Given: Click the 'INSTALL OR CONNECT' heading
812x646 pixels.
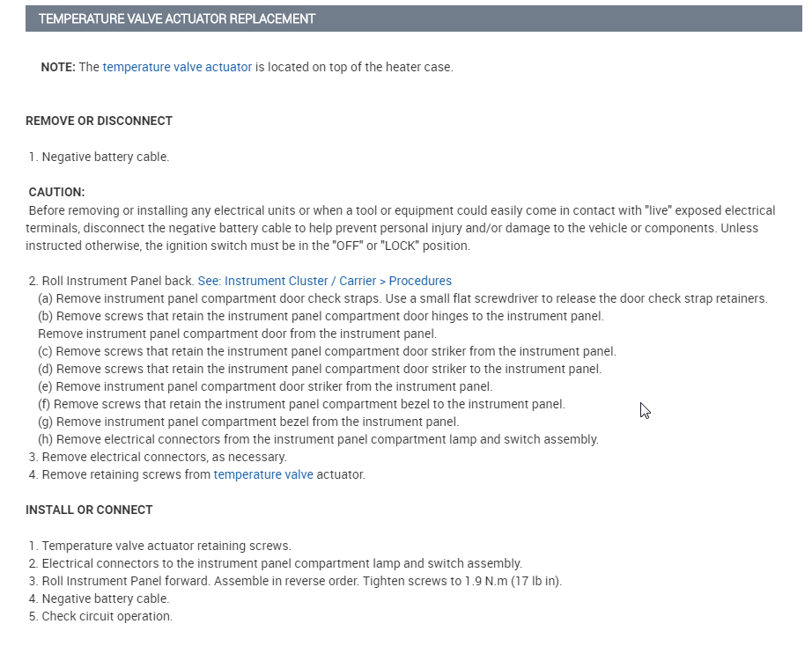Looking at the screenshot, I should (x=89, y=510).
